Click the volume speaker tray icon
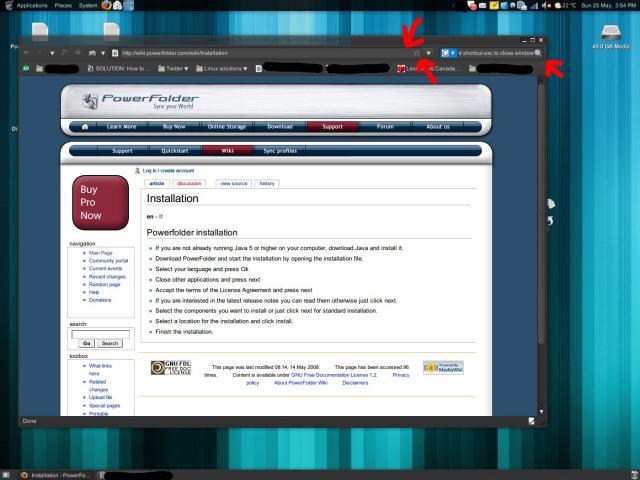Viewport: 640px width, 480px height. pos(546,5)
